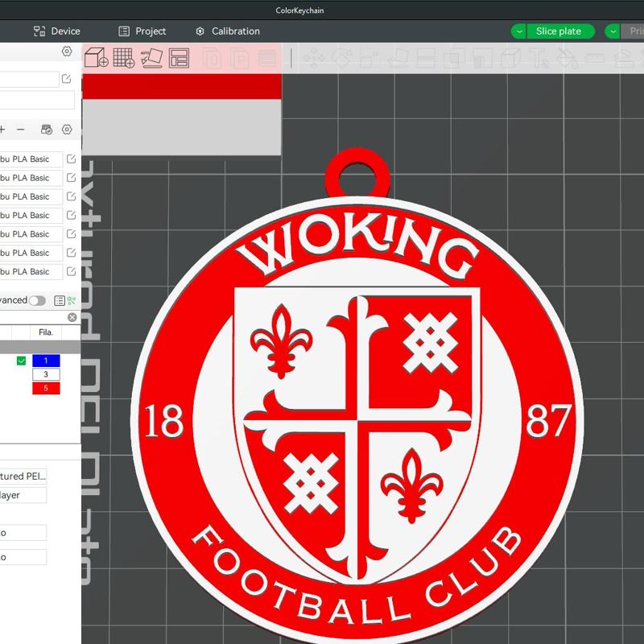Screen dimensions: 644x644
Task: Open the Slice plate dropdown arrow
Action: coord(518,31)
